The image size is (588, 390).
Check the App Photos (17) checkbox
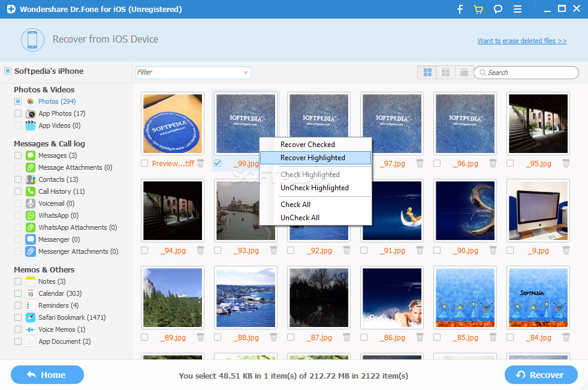(18, 113)
